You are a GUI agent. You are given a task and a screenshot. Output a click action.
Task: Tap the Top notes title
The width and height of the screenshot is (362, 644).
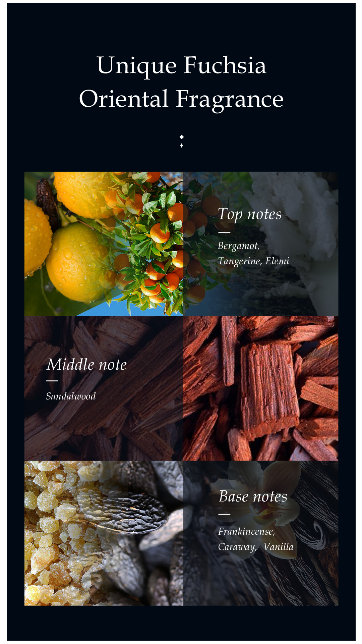coord(250,214)
